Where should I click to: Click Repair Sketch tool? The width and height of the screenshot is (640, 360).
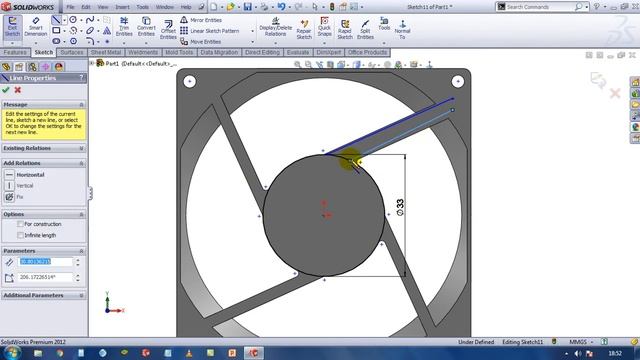click(304, 29)
